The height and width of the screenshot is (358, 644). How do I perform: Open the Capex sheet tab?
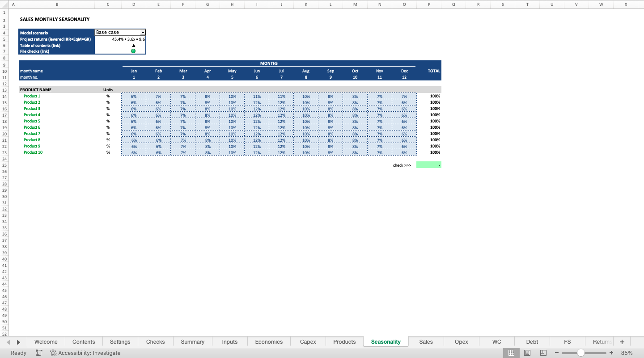coord(308,342)
